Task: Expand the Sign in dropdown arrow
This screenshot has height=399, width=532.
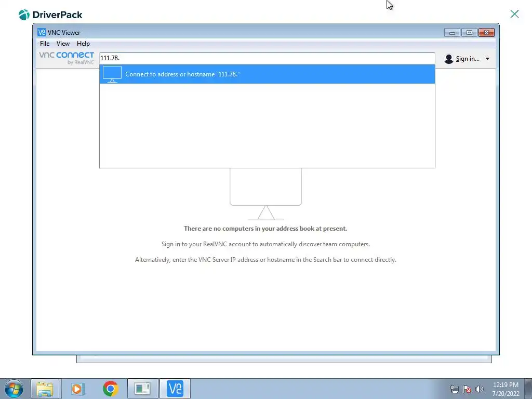Action: click(x=487, y=59)
